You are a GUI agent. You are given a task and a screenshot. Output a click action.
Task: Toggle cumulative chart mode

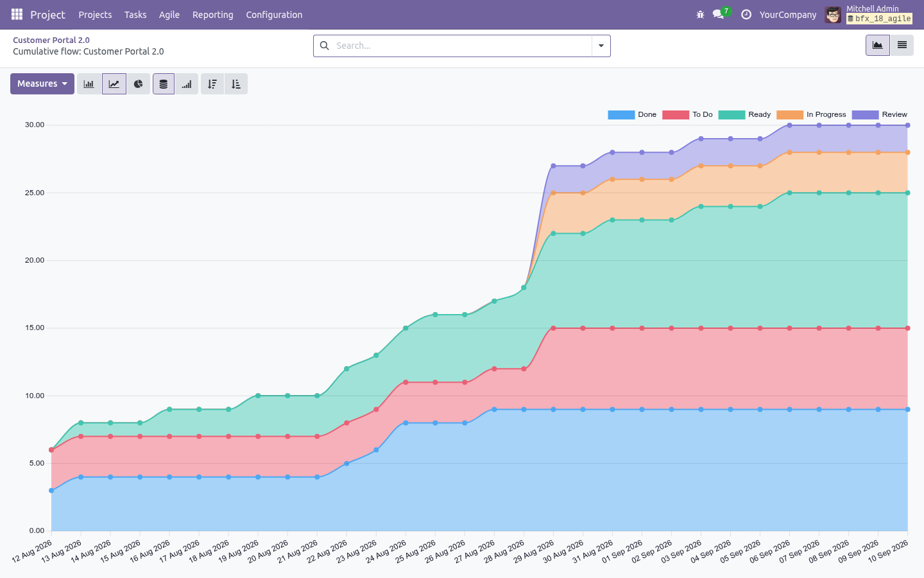pyautogui.click(x=187, y=84)
